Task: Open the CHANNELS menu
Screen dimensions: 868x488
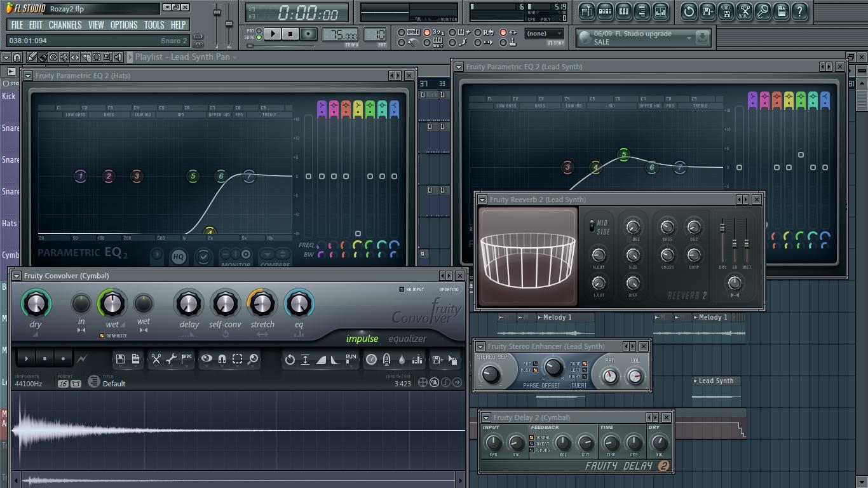Action: 65,25
